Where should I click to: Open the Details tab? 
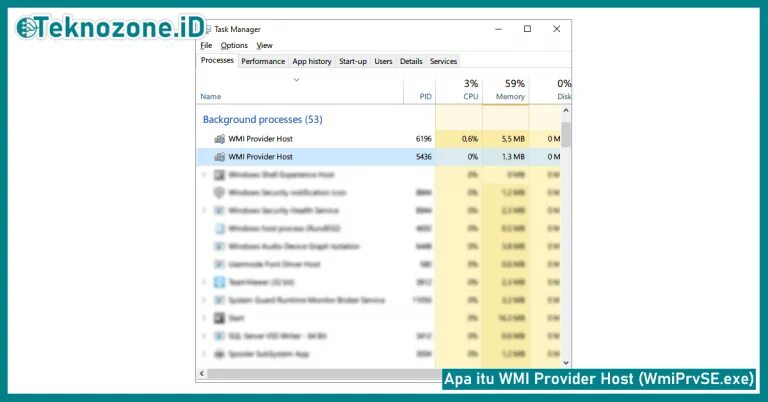pos(411,61)
